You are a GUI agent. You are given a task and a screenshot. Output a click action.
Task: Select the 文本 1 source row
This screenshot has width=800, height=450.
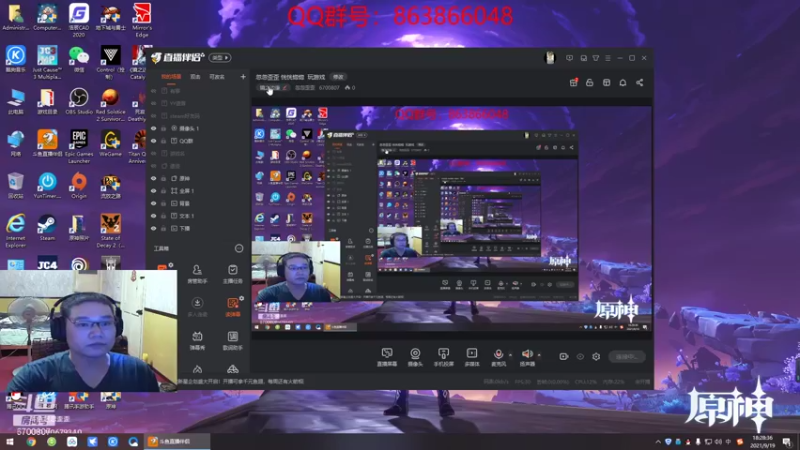coord(199,216)
